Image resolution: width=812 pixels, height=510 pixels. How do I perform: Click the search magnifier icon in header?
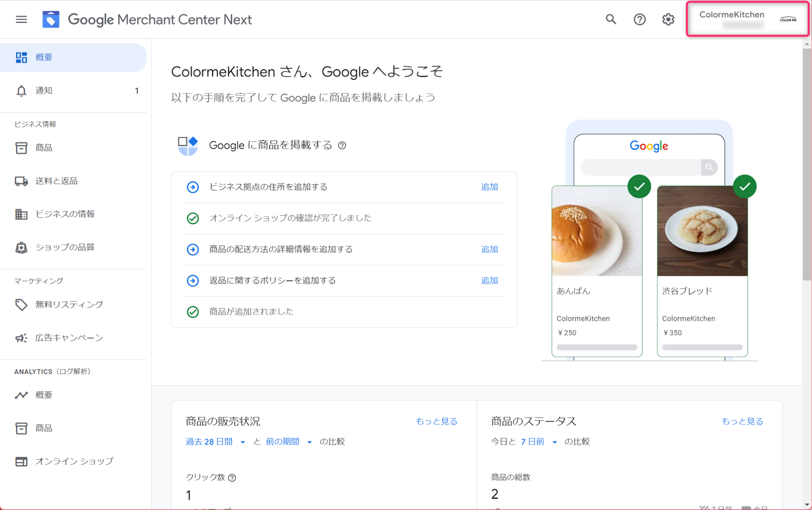pyautogui.click(x=611, y=19)
